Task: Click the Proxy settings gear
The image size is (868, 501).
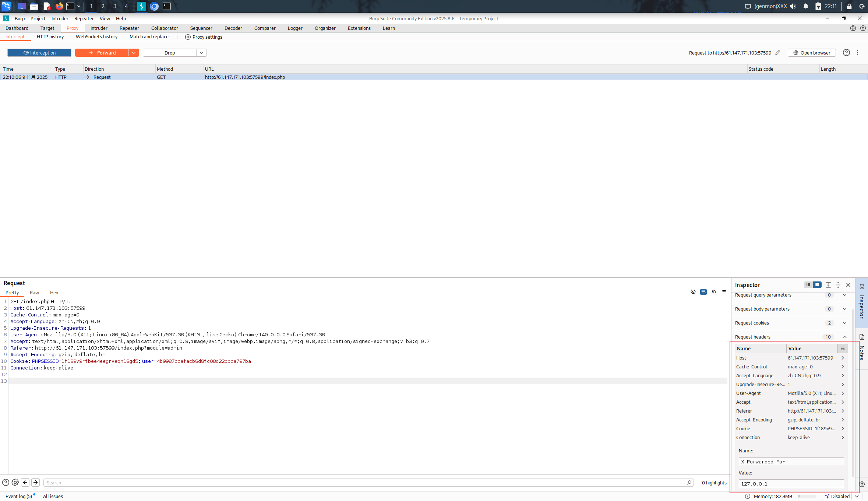Action: [188, 37]
